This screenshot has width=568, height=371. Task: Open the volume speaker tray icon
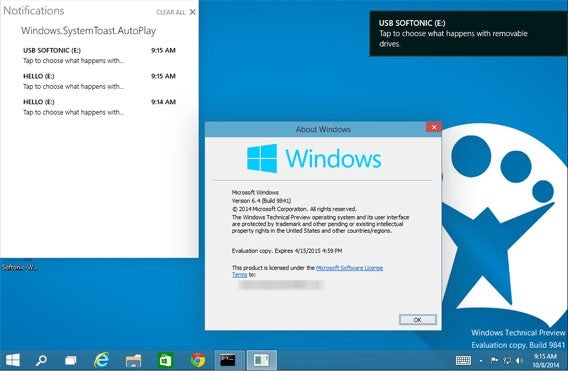519,360
